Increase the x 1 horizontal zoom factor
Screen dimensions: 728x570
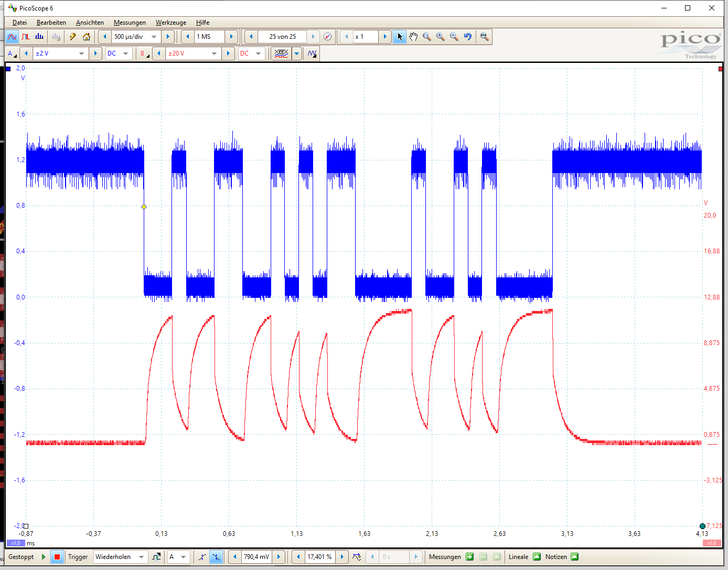coord(385,37)
